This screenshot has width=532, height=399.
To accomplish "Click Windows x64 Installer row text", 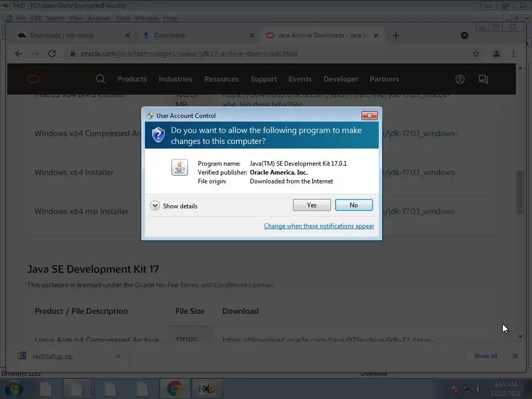I will (74, 172).
